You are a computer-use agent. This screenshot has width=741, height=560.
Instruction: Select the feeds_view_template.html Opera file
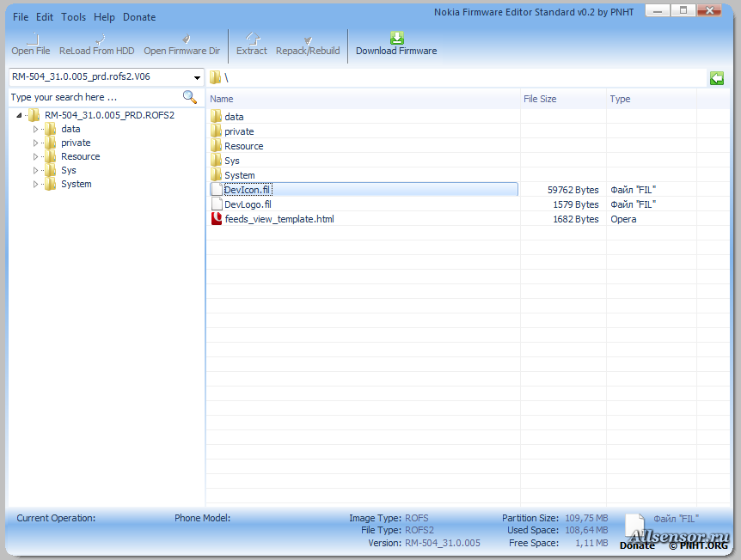[x=279, y=219]
